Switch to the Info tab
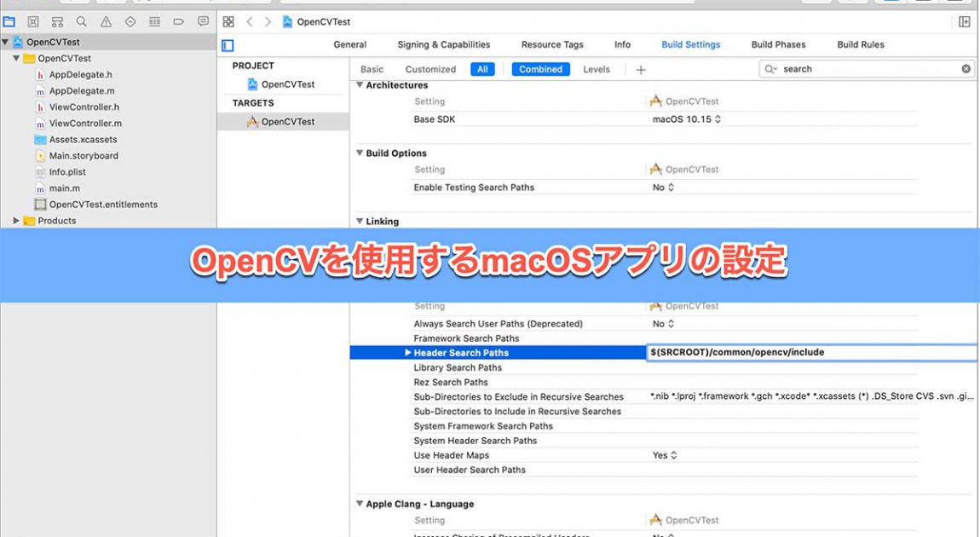 click(622, 44)
